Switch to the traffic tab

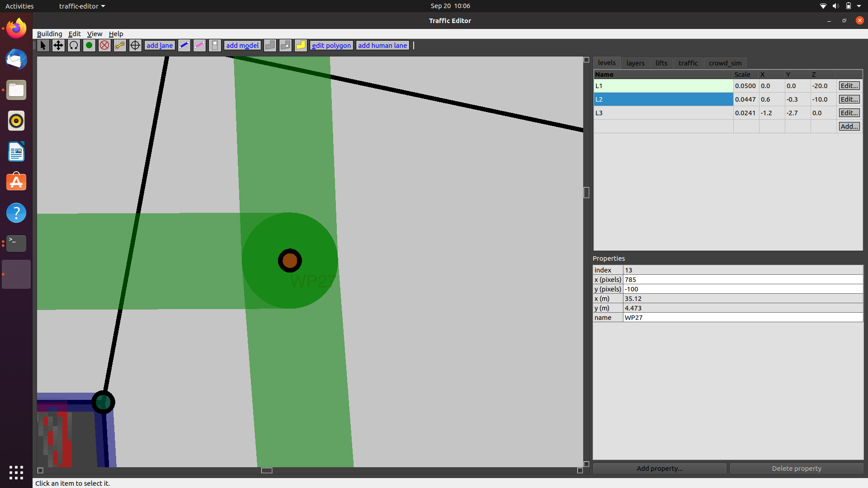[x=688, y=63]
